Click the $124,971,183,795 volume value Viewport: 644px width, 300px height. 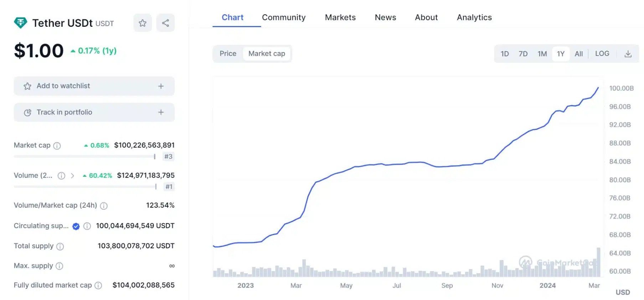click(146, 176)
